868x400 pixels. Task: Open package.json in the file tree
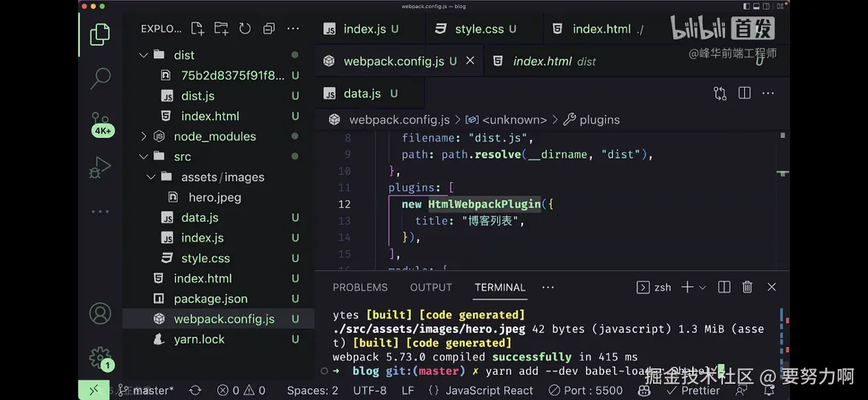(x=210, y=298)
